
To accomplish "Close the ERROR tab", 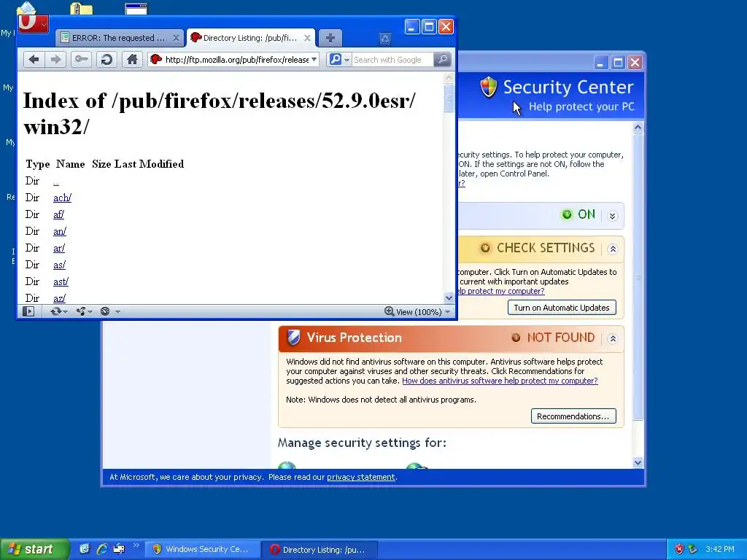I will [176, 38].
